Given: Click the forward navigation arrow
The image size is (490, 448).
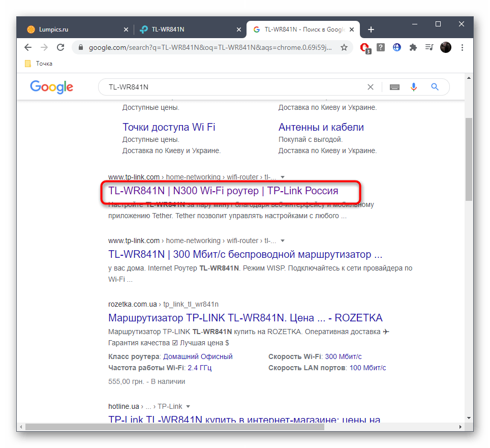Looking at the screenshot, I should coord(44,47).
